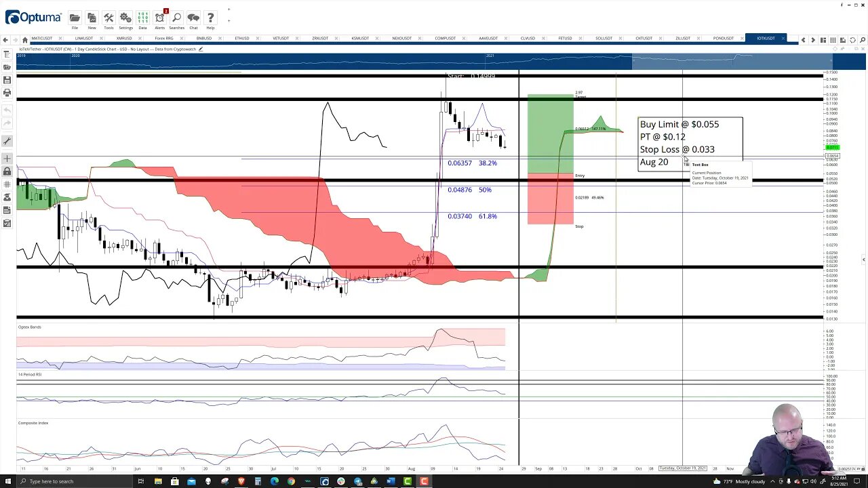The width and height of the screenshot is (868, 488).
Task: Open the Alerts clock icon
Action: pyautogui.click(x=159, y=18)
